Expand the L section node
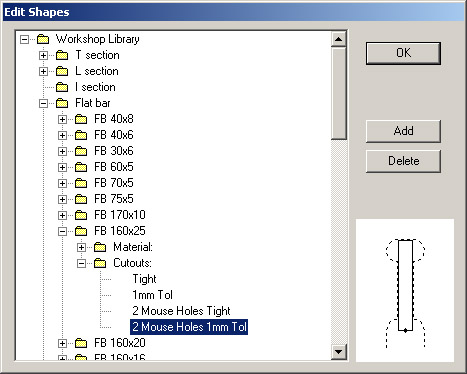The image size is (467, 374). coord(43,71)
